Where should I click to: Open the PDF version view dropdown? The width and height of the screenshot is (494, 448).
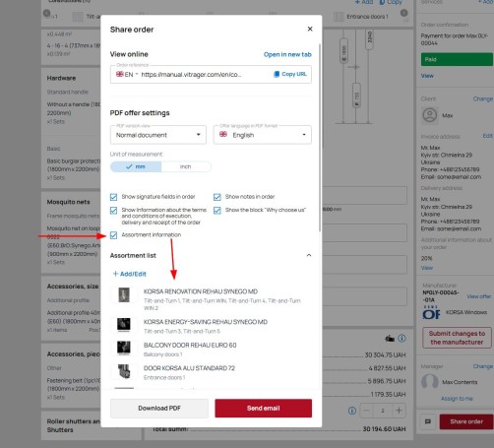click(x=158, y=135)
